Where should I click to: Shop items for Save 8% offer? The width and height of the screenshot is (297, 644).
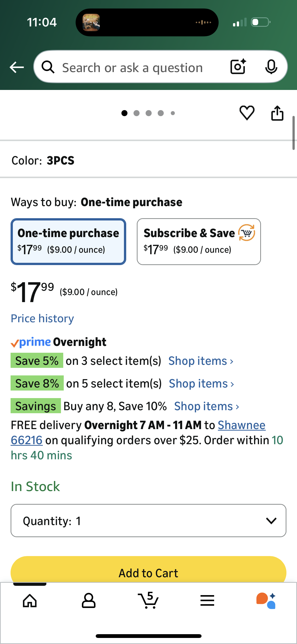click(x=201, y=383)
